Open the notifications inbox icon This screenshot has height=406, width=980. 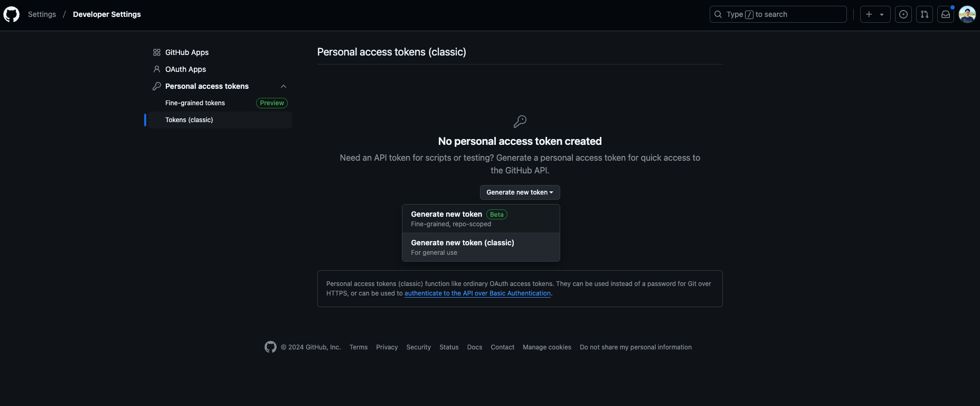(946, 14)
